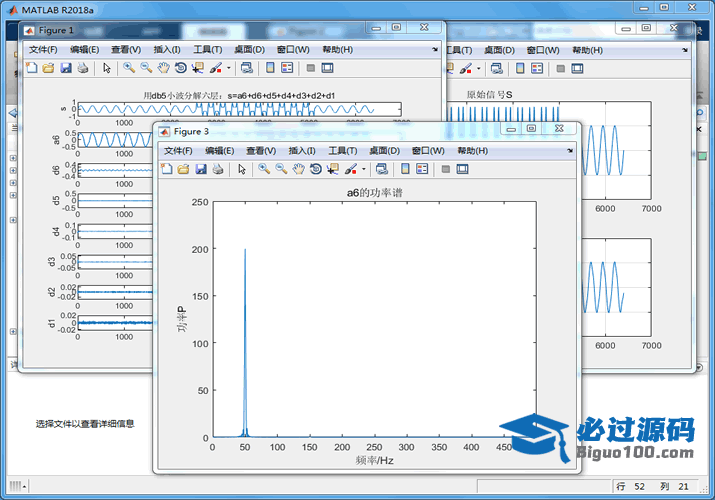Click the Open File folder icon in Figure 1

(x=48, y=68)
